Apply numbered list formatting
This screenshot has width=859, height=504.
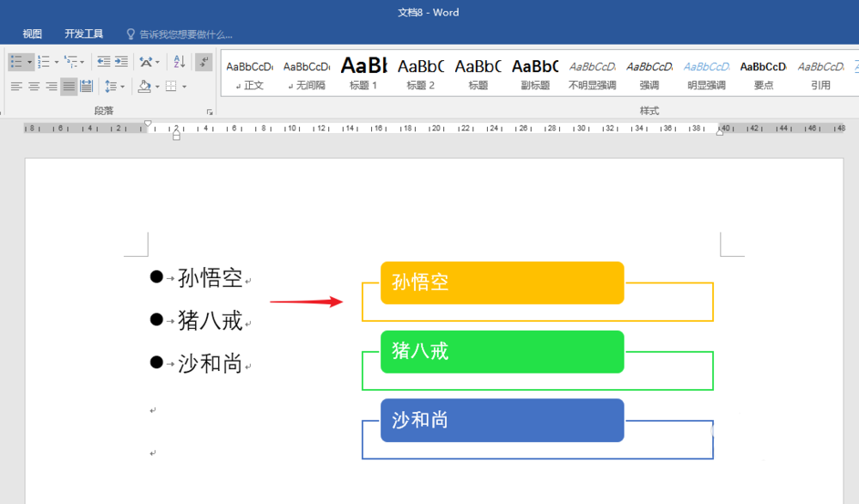pyautogui.click(x=43, y=61)
